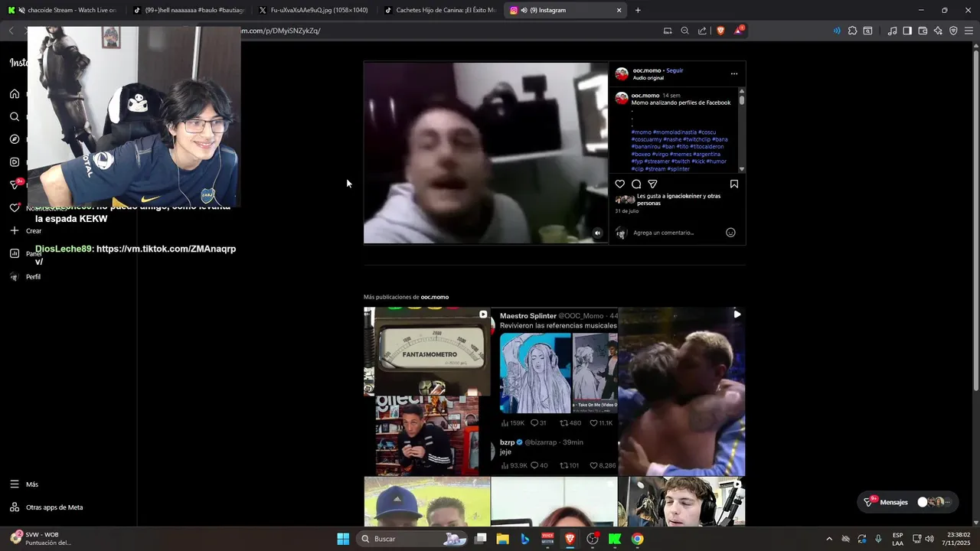Open the Maestro Splinter tweet post thumbnail
980x551 pixels.
point(554,391)
